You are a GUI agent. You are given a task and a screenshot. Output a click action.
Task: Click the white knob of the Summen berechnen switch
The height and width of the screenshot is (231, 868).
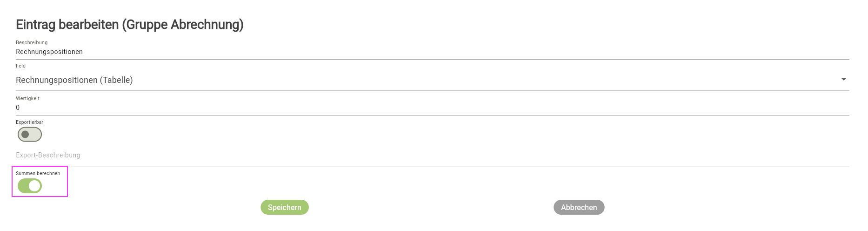click(34, 186)
